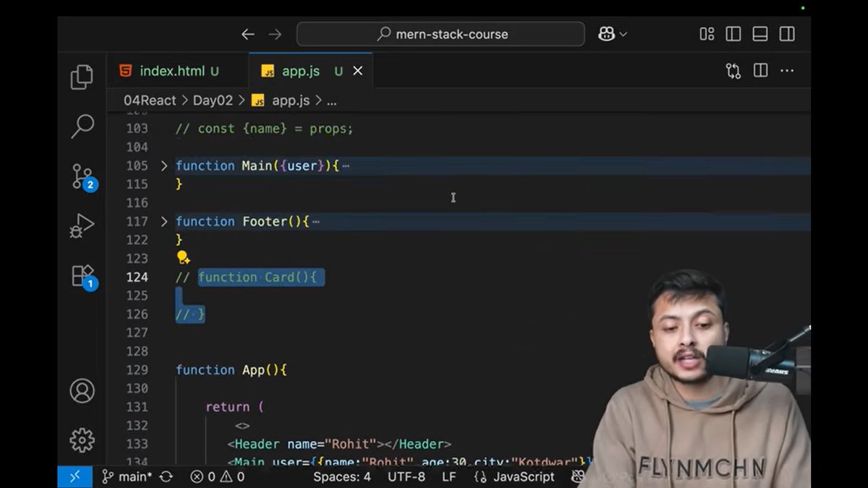Expand the folded Main function on line 105
The width and height of the screenshot is (868, 488).
click(163, 166)
